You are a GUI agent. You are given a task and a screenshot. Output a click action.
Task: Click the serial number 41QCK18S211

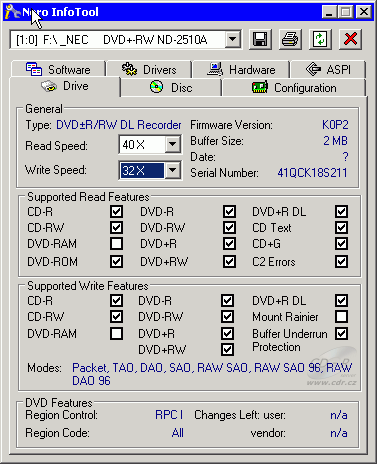pyautogui.click(x=312, y=173)
